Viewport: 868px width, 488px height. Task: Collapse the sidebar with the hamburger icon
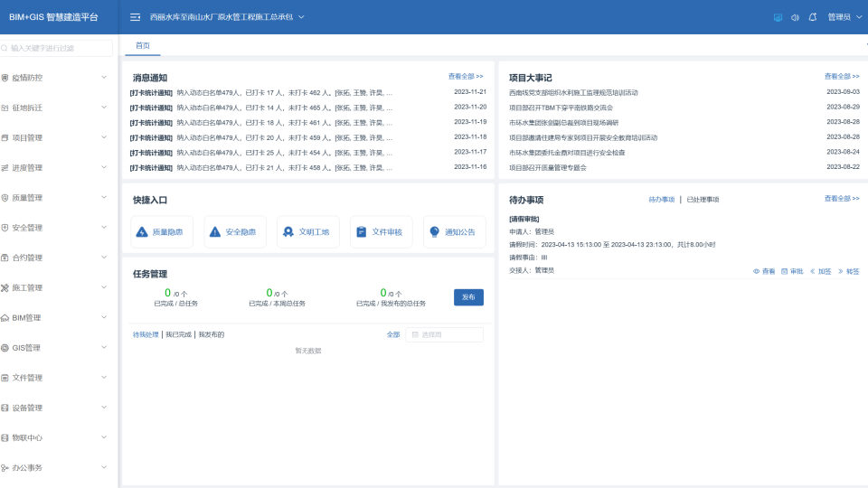pyautogui.click(x=135, y=17)
